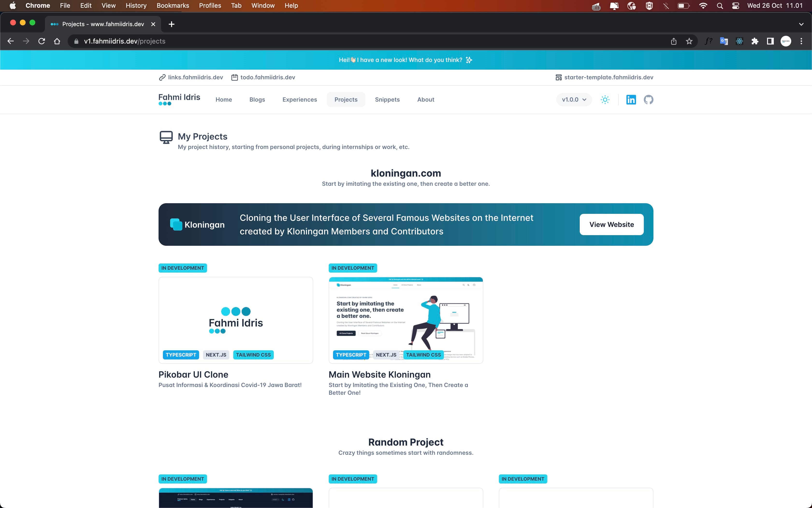Open Spotlight search icon

(720, 5)
